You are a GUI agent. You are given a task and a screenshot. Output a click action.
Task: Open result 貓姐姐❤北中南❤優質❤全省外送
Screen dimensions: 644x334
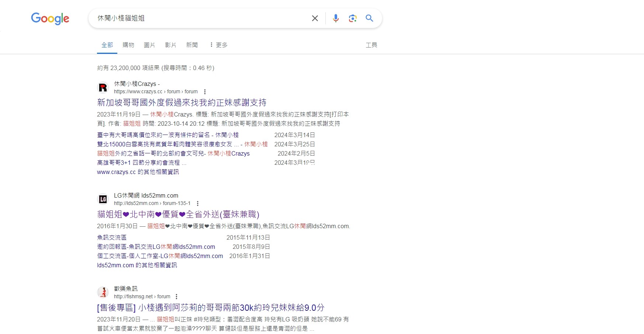[x=178, y=214]
